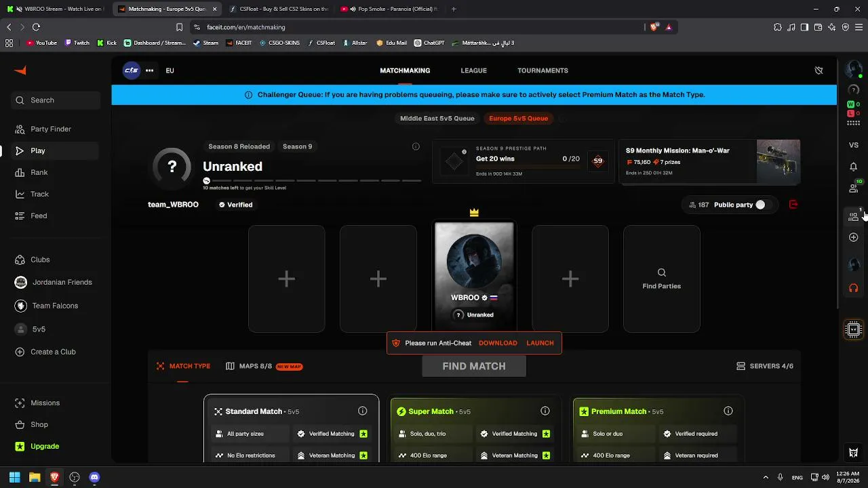The image size is (868, 488).
Task: Open File Explorer from the taskbar
Action: pos(34,477)
